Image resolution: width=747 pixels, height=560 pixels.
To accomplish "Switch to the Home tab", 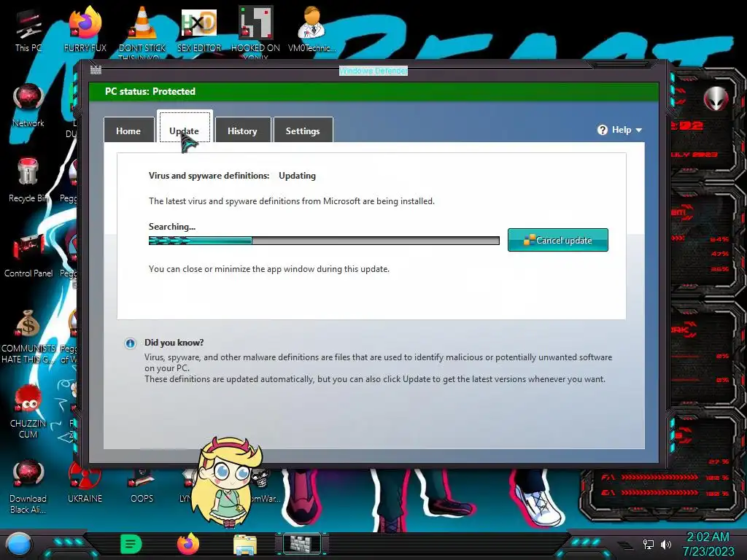I will [x=128, y=130].
